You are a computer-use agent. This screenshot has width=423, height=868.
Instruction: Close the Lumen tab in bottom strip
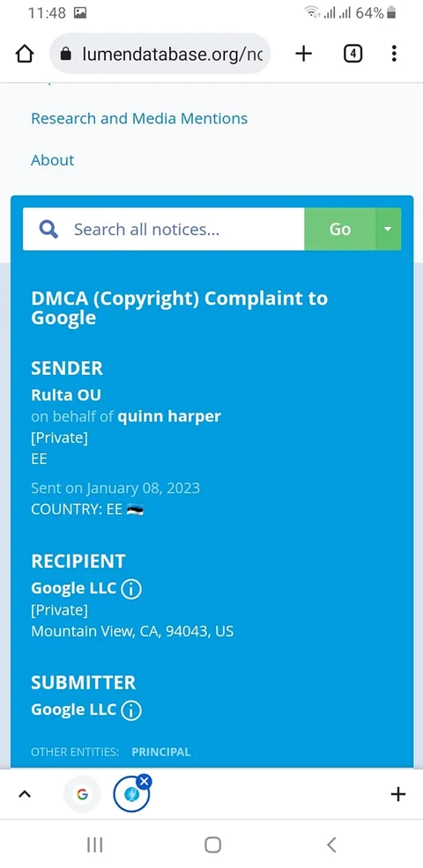(x=145, y=781)
